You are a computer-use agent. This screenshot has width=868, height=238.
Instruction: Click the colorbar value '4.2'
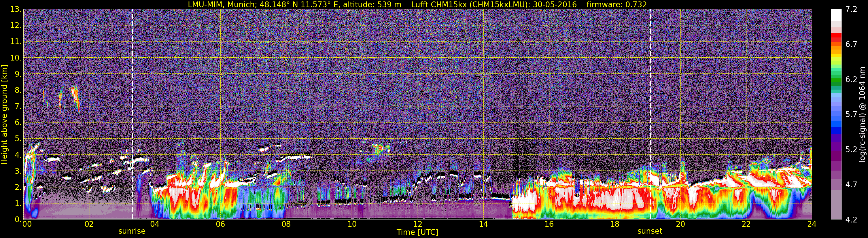click(851, 220)
